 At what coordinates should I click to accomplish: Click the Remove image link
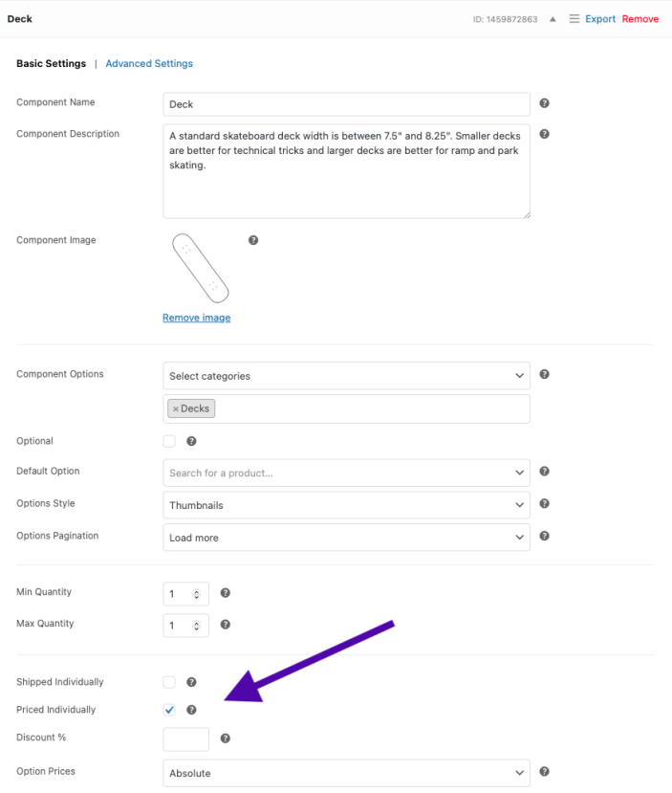[x=196, y=318]
